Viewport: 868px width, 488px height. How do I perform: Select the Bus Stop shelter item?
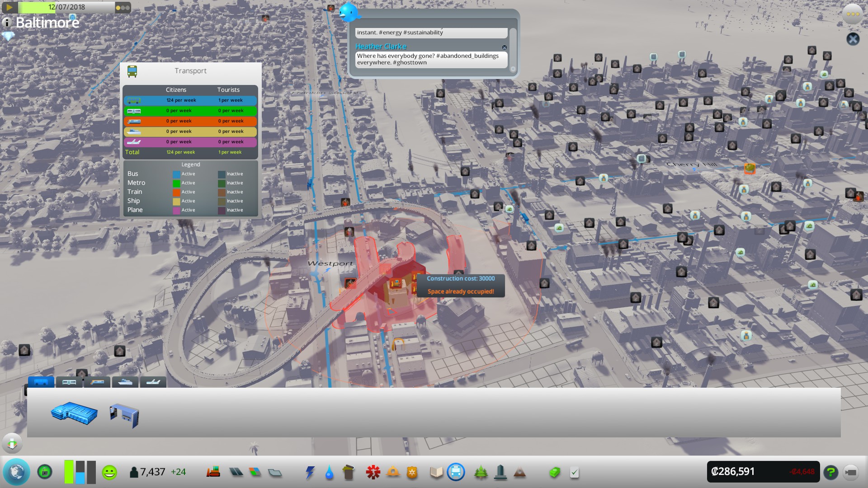124,416
